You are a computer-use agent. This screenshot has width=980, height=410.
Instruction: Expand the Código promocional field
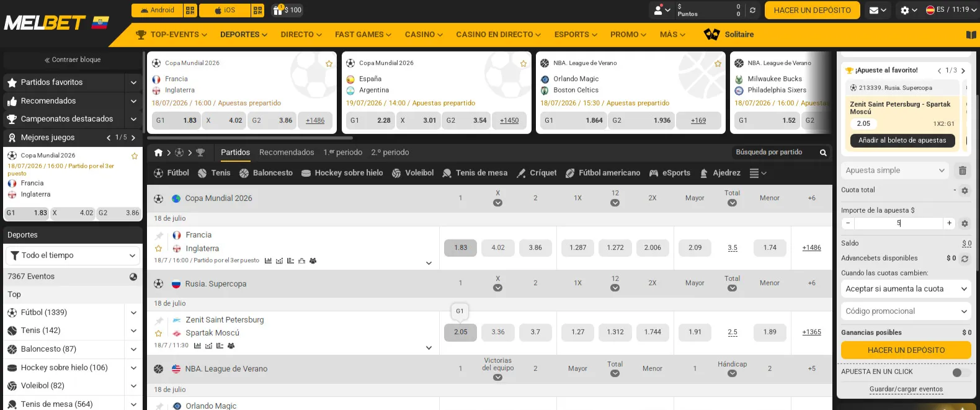pos(906,311)
